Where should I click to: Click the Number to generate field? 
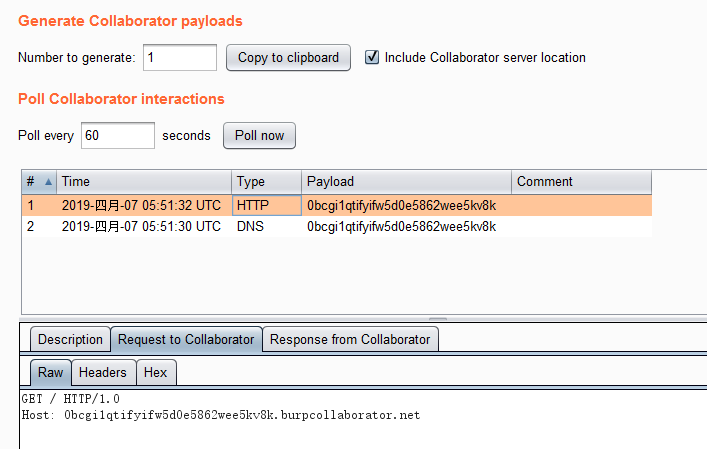tap(180, 57)
